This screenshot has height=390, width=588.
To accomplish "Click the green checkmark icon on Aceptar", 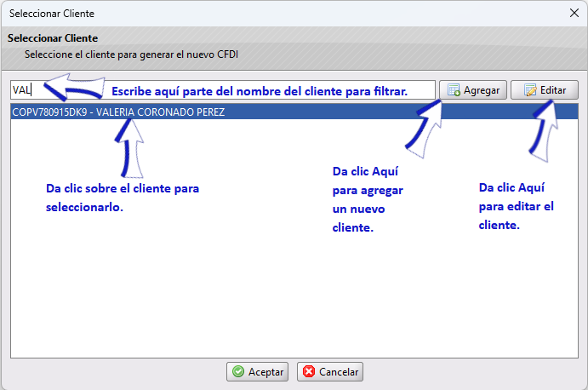I will click(238, 371).
